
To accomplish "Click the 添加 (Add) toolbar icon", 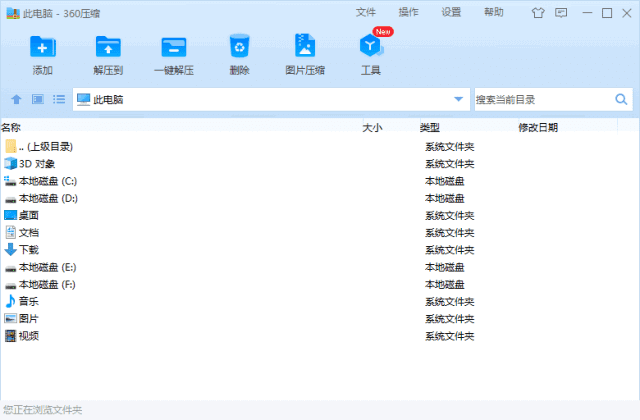I will pos(43,47).
